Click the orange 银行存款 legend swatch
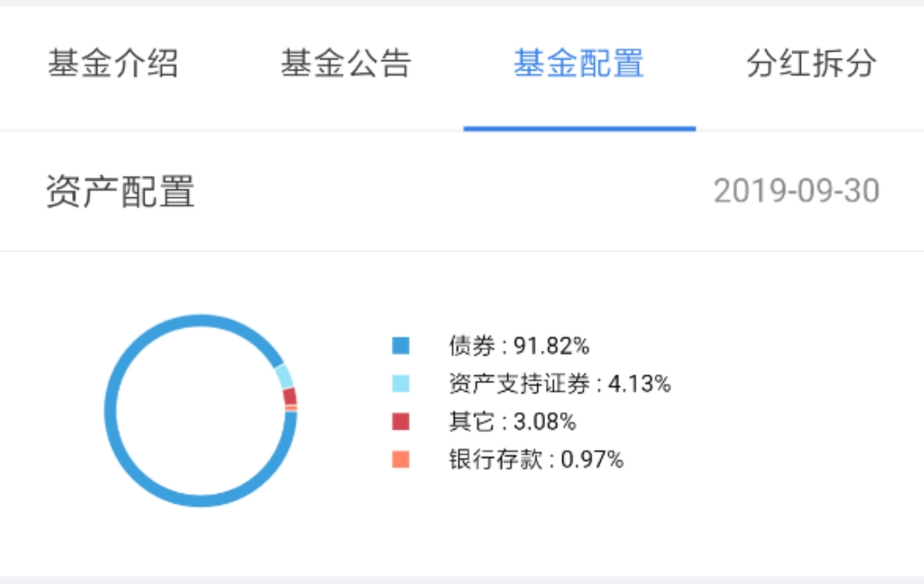This screenshot has width=924, height=584. click(400, 459)
